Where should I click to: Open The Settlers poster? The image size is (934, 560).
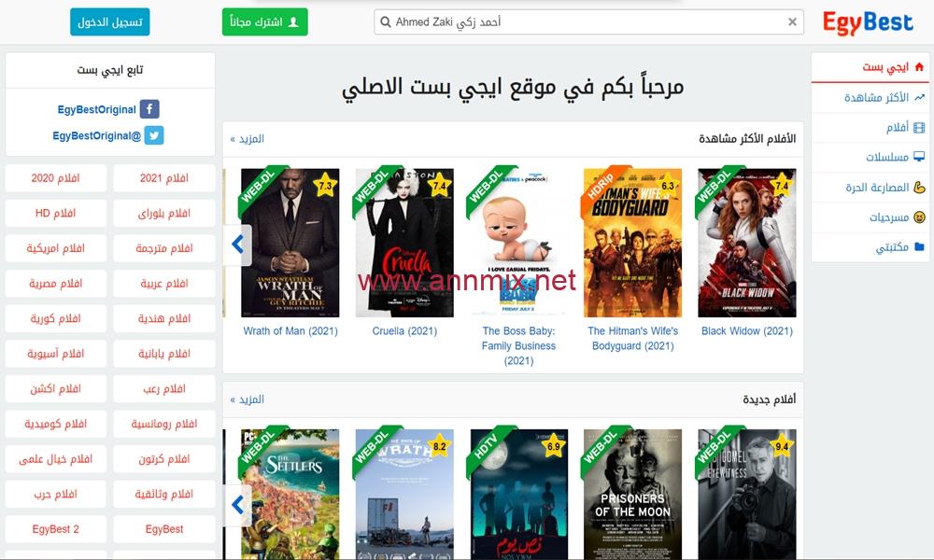point(290,494)
